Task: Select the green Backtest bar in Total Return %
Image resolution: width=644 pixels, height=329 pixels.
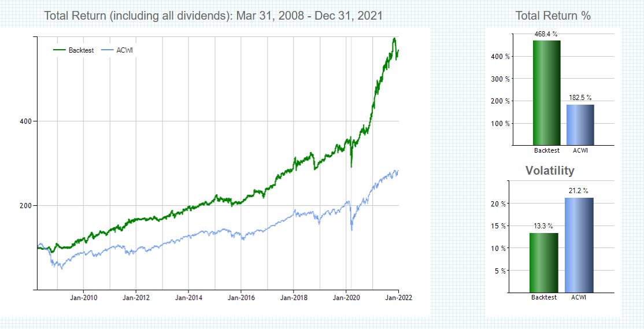Action: click(547, 93)
